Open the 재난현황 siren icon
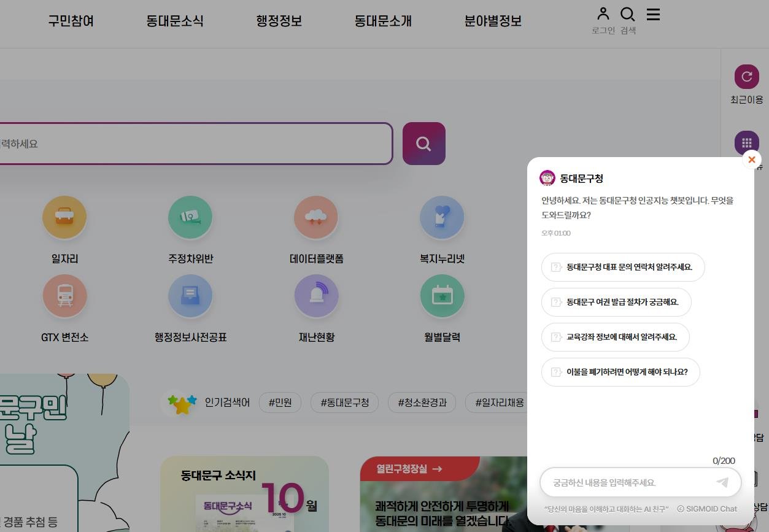769x532 pixels. (x=316, y=296)
